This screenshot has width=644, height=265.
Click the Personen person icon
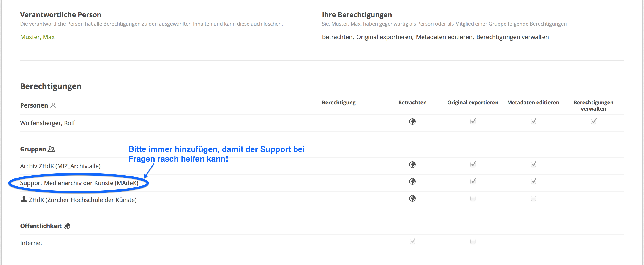[x=53, y=105]
